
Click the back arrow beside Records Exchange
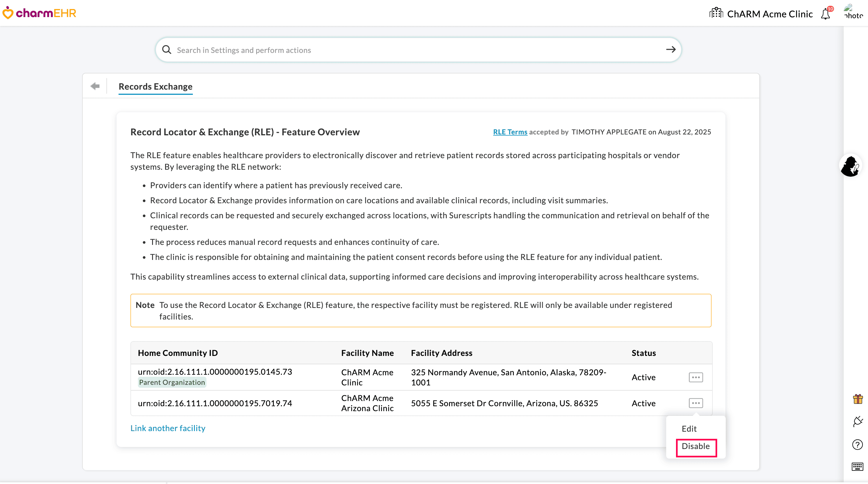(x=95, y=86)
